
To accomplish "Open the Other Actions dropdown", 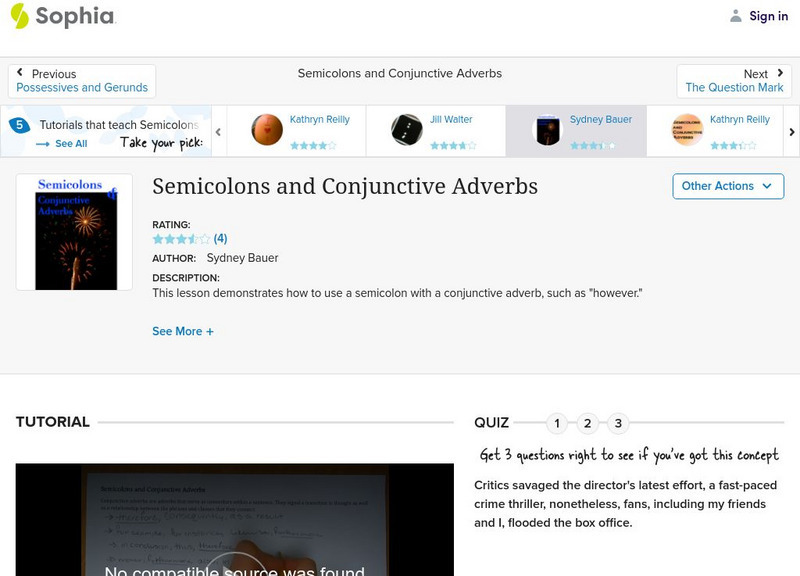I will 727,186.
